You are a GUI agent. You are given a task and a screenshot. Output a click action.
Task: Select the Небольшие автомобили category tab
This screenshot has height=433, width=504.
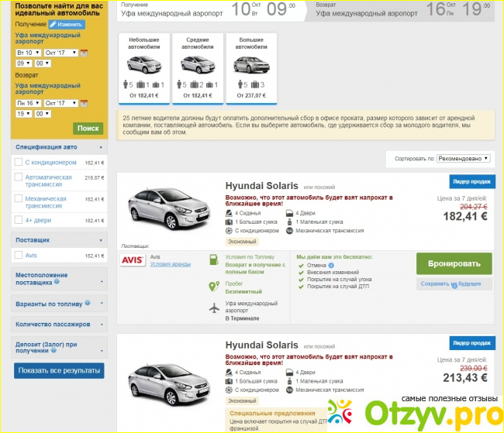click(x=143, y=68)
